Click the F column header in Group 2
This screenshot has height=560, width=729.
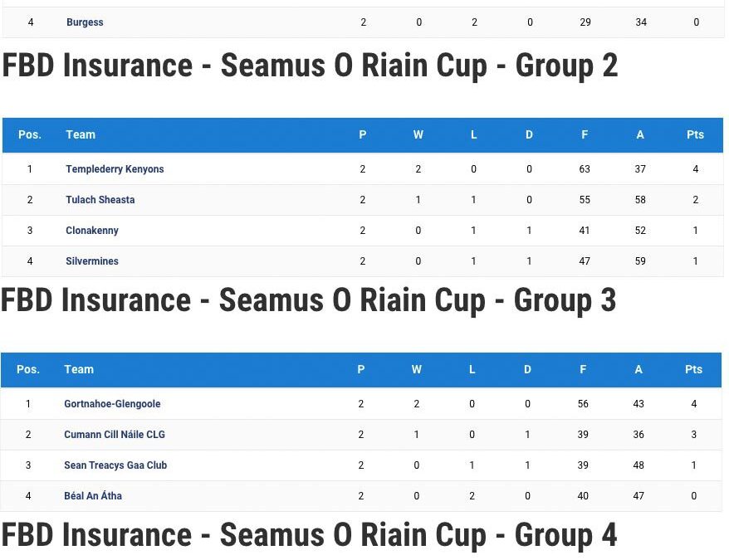pos(585,134)
